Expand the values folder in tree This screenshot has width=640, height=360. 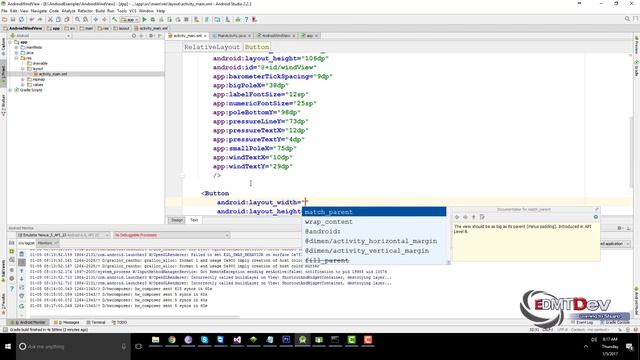pos(23,84)
